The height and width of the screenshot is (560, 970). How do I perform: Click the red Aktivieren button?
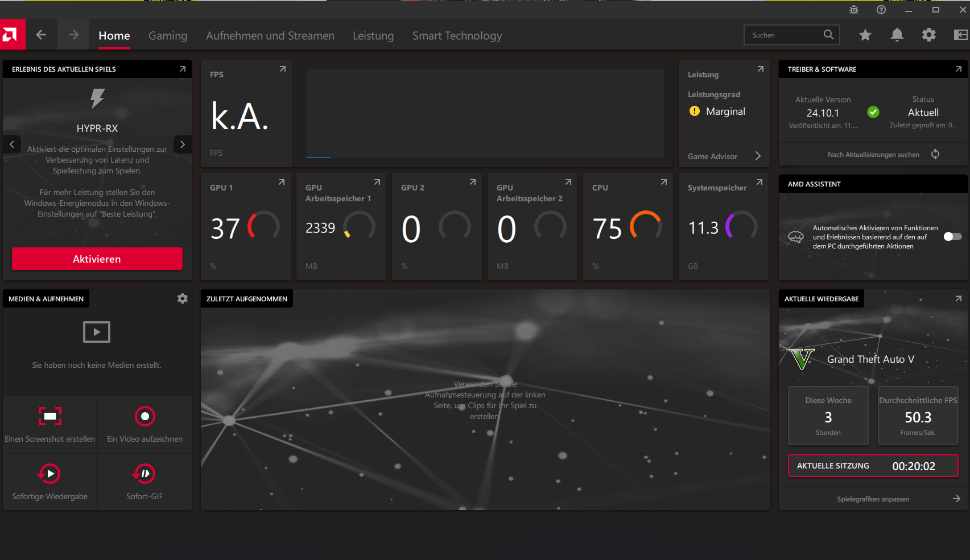click(97, 259)
